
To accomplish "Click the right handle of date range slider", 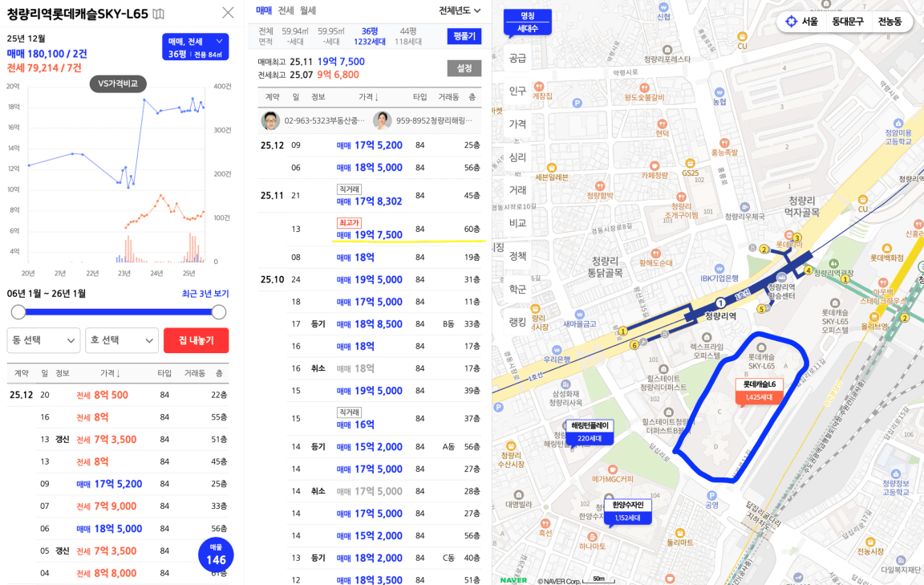I will pyautogui.click(x=219, y=312).
